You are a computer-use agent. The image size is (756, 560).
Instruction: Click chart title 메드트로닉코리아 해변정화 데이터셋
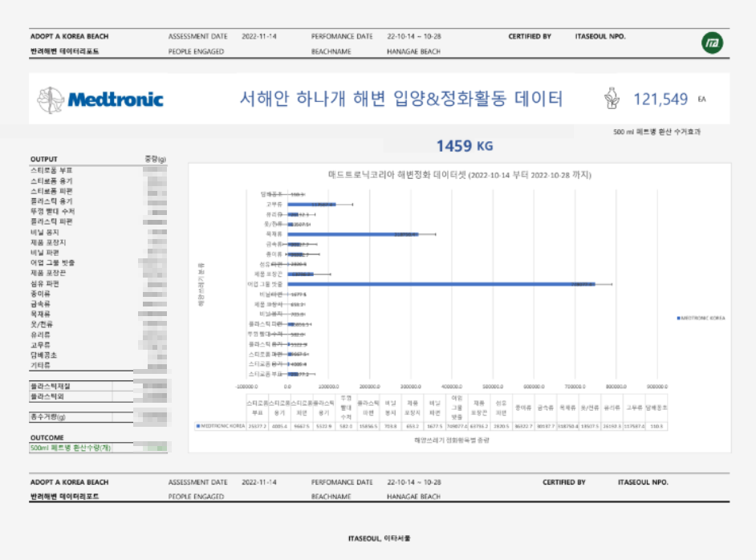tap(460, 174)
